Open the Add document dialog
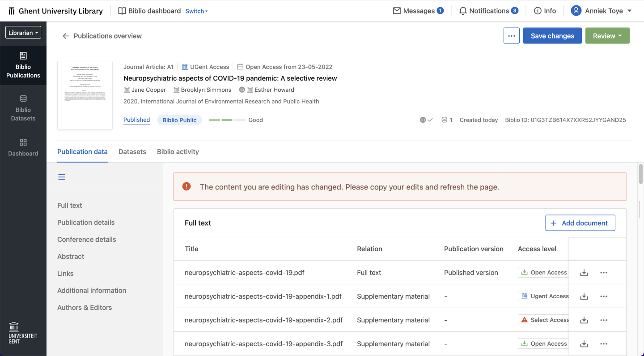Screen dimensions: 644x356 580,223
